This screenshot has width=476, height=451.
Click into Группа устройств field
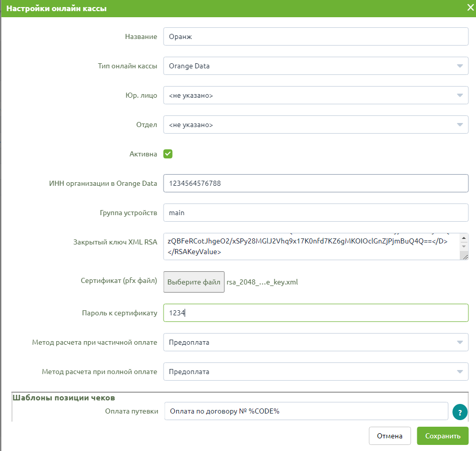point(315,213)
